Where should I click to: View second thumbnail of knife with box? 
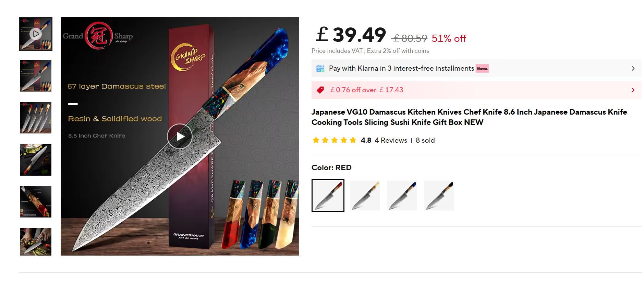[x=36, y=76]
